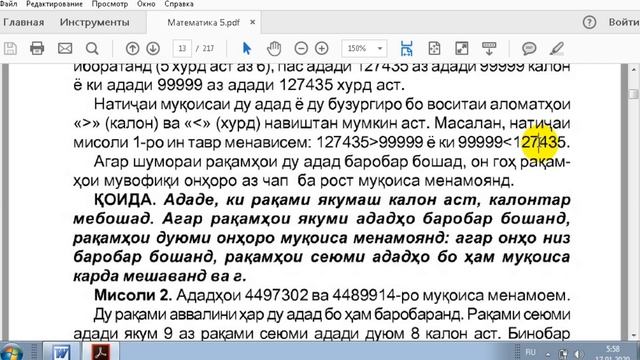Viewport: 640px width, 360px height.
Task: Go to next page arrow
Action: (153, 49)
